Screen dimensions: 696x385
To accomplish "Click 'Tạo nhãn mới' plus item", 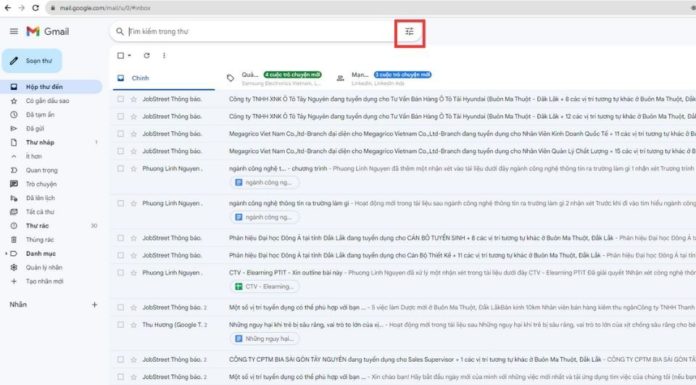I will click(44, 282).
